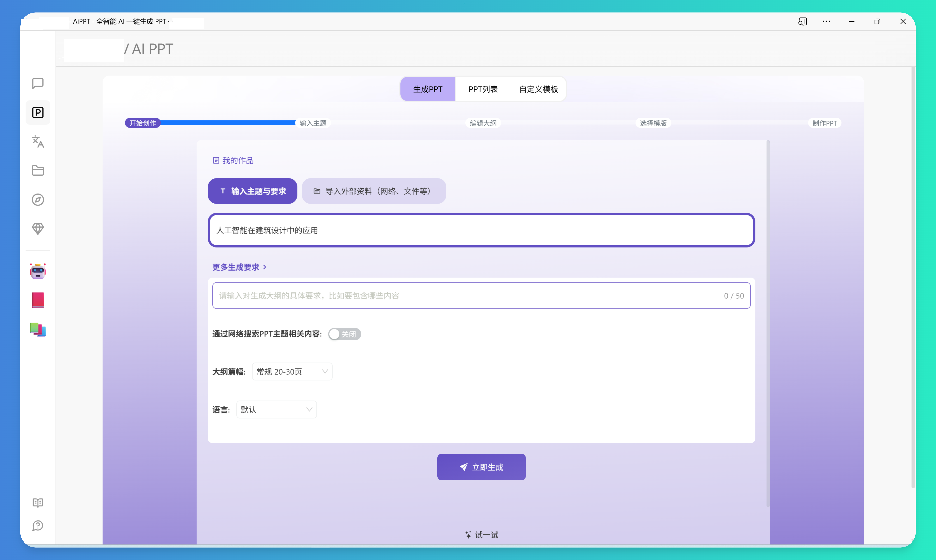Click the 开始创作 progress step
The image size is (936, 560).
pyautogui.click(x=143, y=123)
